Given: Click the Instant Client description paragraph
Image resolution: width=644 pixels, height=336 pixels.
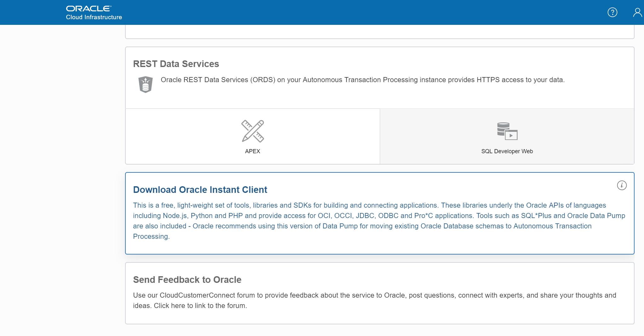Looking at the screenshot, I should (x=379, y=221).
